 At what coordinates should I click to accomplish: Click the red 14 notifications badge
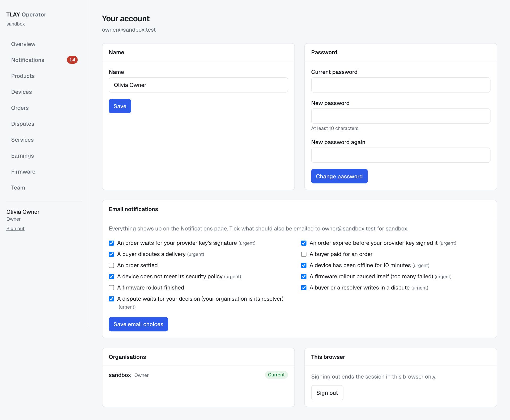(72, 60)
